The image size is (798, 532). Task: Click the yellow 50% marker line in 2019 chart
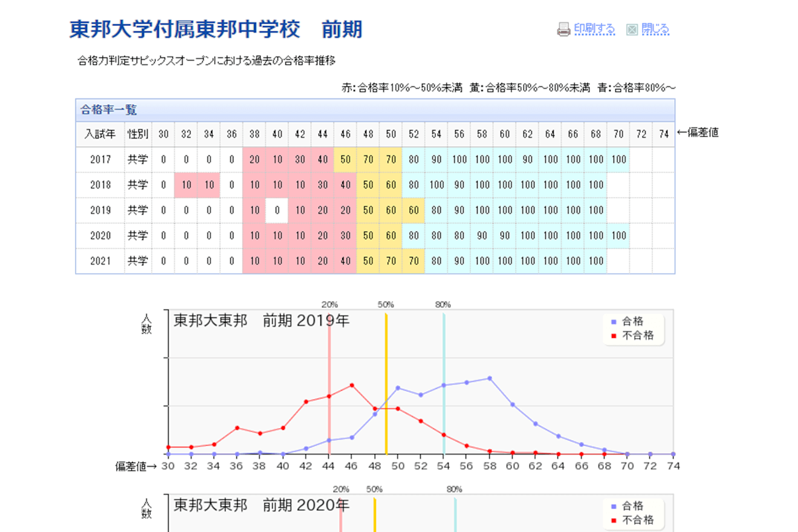[x=386, y=384]
